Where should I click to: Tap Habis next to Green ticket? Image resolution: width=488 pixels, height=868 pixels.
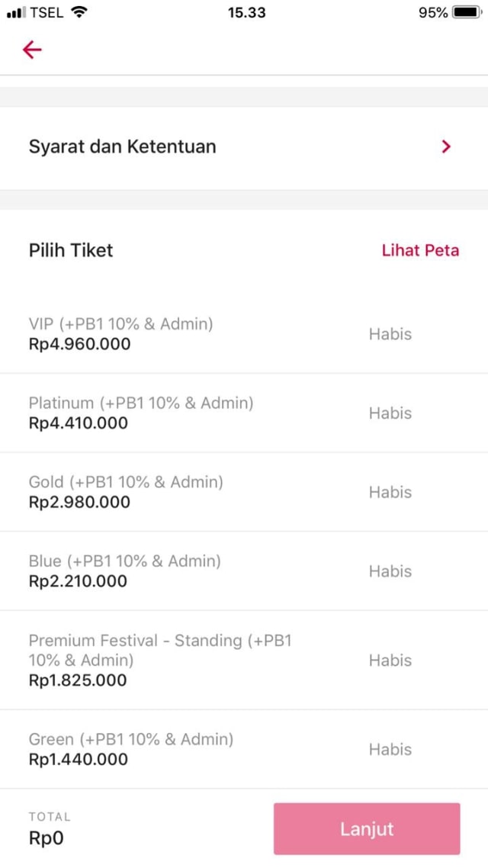pos(390,750)
